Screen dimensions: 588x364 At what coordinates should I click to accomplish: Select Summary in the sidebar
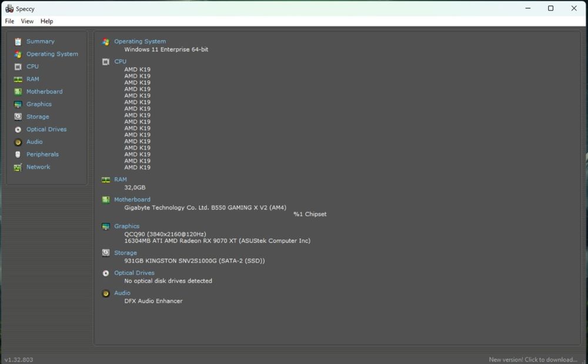[x=40, y=41]
